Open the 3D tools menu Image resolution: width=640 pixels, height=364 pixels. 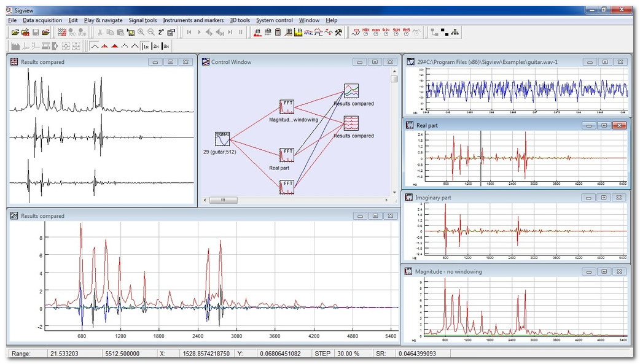point(240,20)
